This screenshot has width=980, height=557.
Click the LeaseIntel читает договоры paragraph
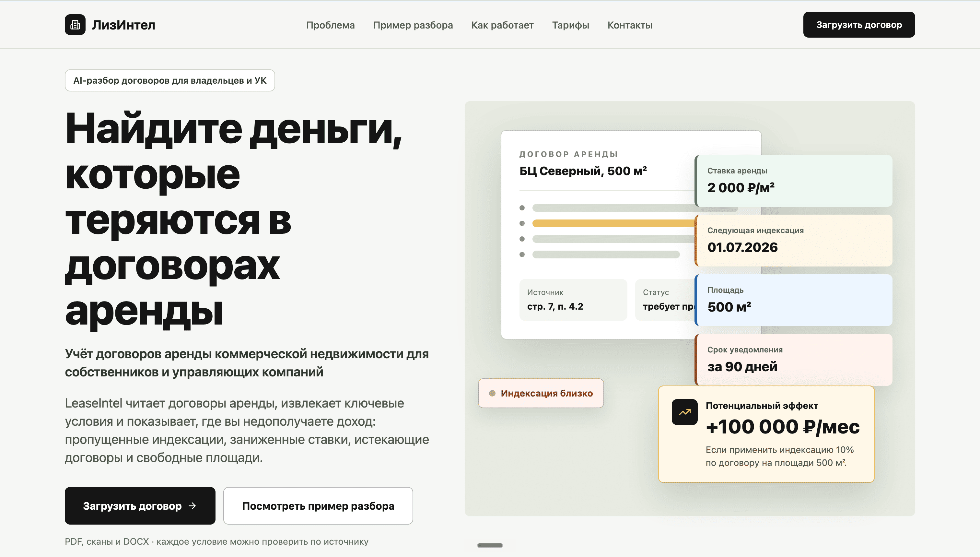tap(247, 430)
